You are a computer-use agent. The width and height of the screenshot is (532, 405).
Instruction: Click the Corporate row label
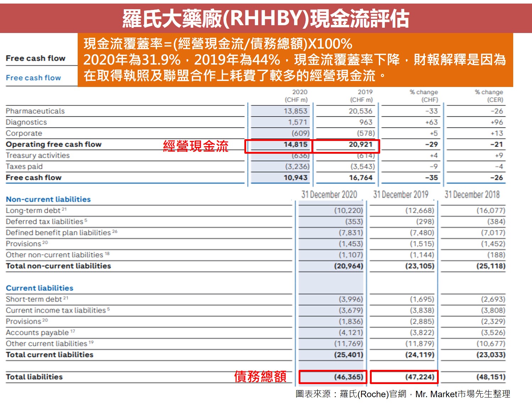[24, 133]
